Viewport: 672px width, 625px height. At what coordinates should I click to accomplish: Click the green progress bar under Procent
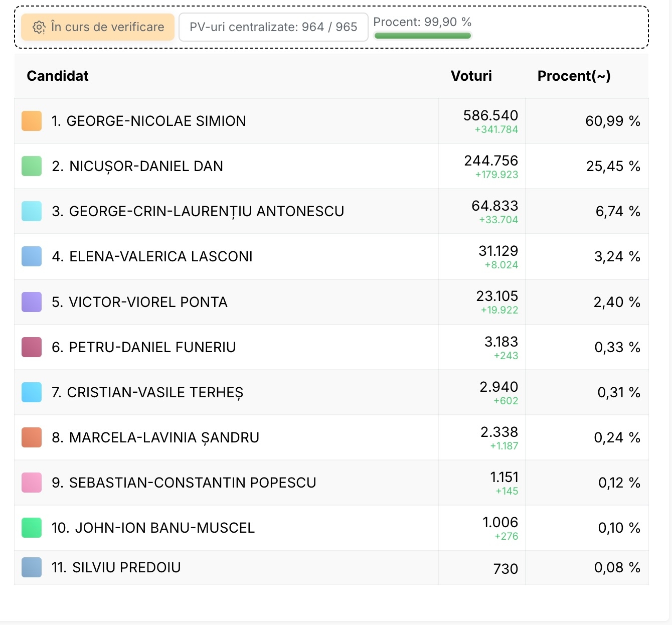tap(422, 36)
